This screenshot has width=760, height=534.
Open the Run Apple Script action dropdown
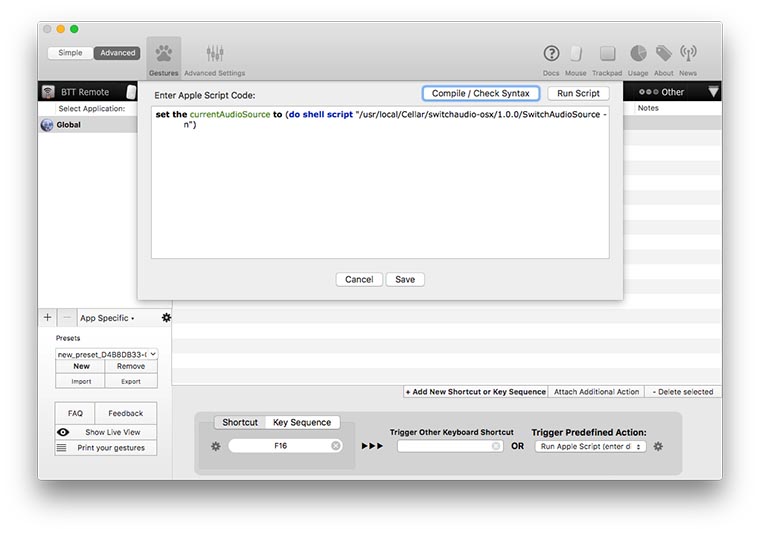(x=590, y=446)
